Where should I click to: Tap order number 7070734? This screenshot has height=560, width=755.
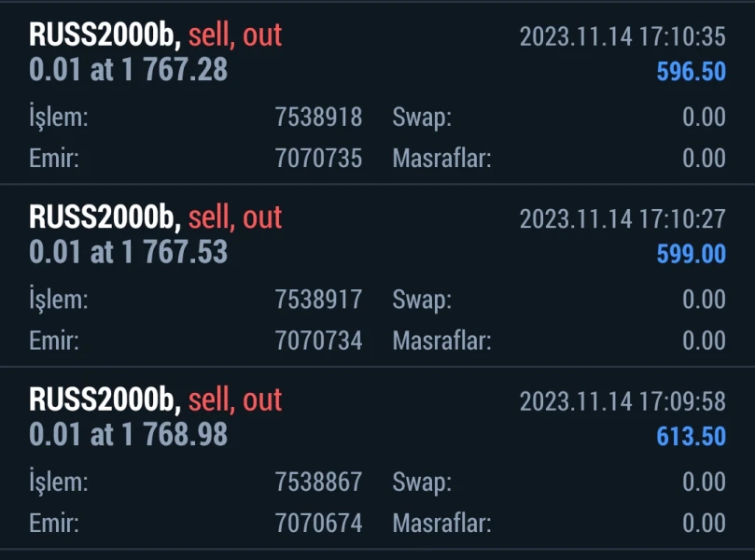click(318, 341)
